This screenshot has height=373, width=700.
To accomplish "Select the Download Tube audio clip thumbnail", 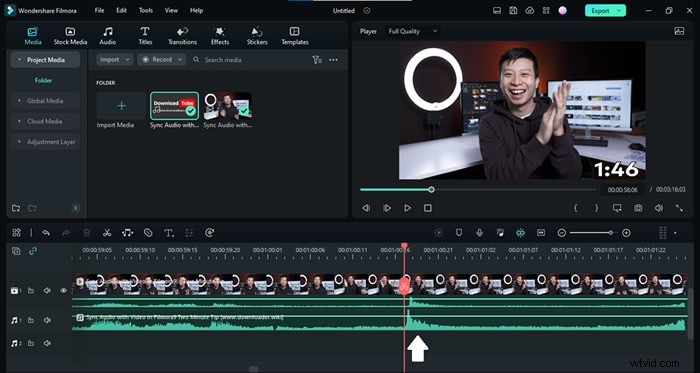I will tap(174, 106).
